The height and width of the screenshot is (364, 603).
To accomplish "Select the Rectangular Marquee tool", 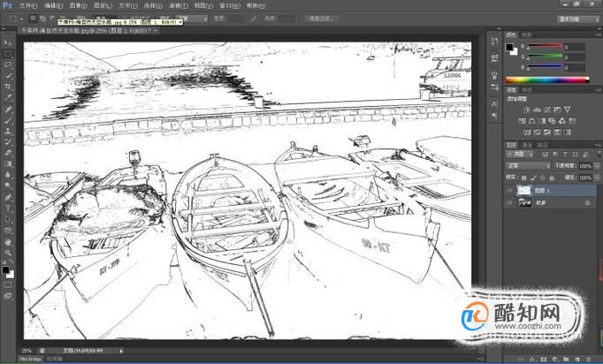I will 8,54.
